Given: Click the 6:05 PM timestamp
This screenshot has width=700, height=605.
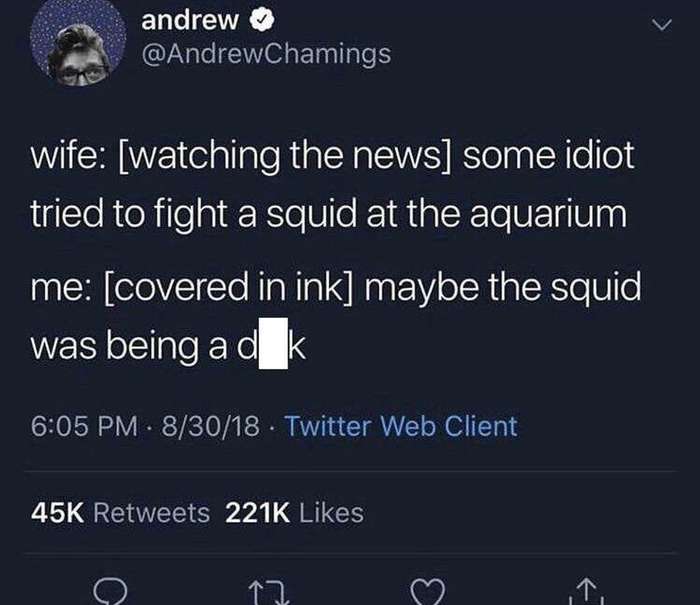Looking at the screenshot, I should click(84, 426).
